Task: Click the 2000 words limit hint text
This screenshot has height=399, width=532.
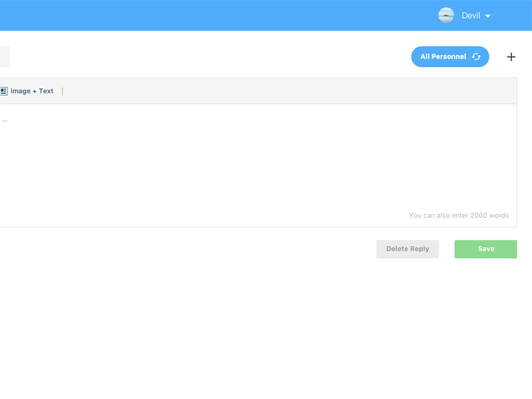Action: [x=459, y=215]
